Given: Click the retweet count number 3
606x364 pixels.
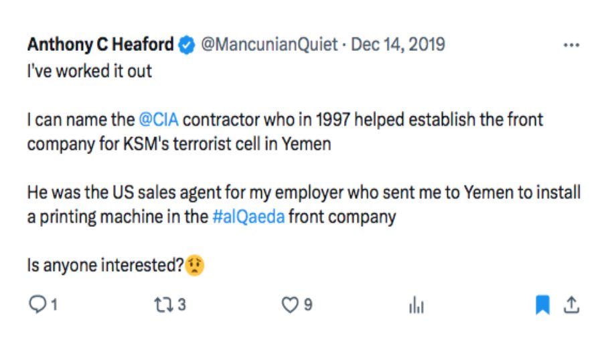Looking at the screenshot, I should click(181, 305).
